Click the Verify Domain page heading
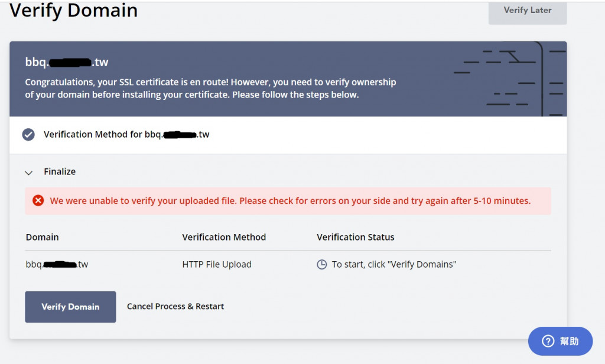605x364 pixels. tap(74, 10)
